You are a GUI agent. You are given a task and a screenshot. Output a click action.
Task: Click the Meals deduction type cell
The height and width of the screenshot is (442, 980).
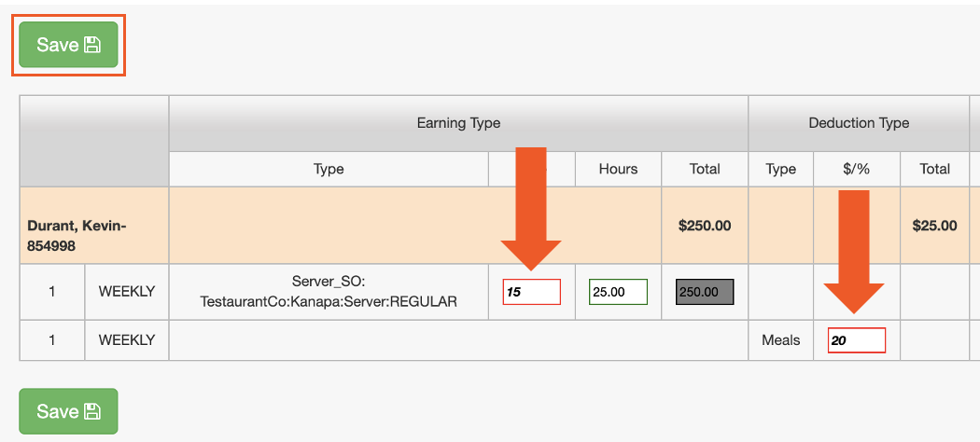tap(780, 340)
